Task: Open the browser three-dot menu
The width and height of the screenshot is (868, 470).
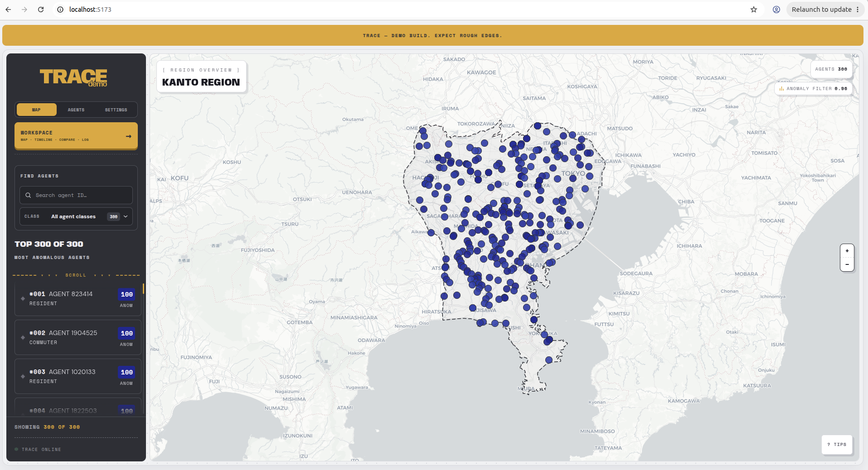Action: click(858, 10)
